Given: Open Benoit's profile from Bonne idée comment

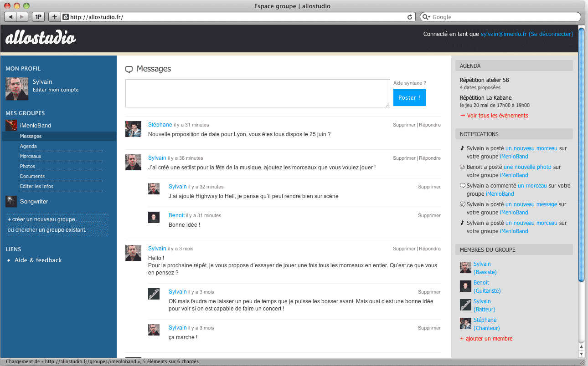Looking at the screenshot, I should pos(177,215).
